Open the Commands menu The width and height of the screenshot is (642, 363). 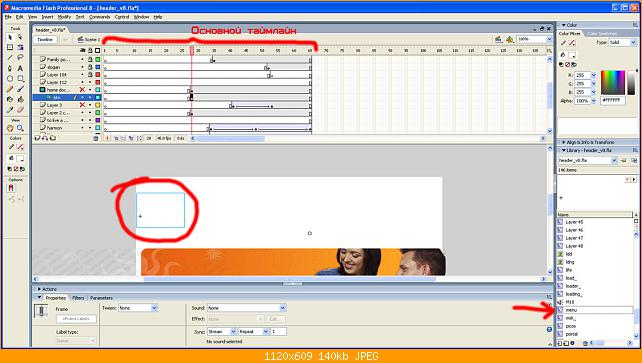99,17
